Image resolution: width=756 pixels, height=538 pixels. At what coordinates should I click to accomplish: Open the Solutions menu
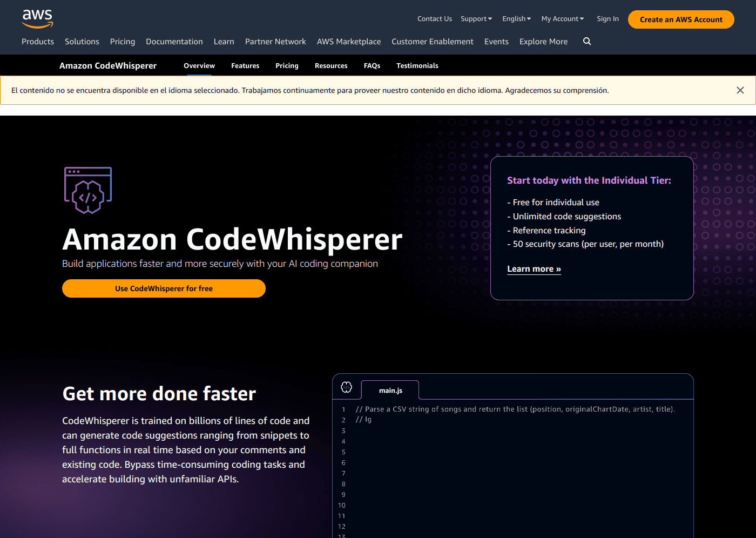coord(82,42)
